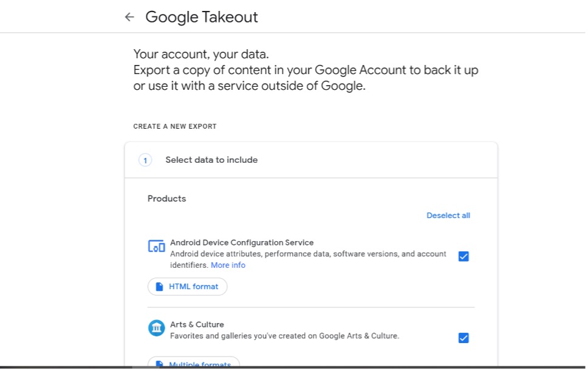The image size is (588, 371).
Task: Click the Android Device Configuration Service devices icon
Action: click(156, 246)
